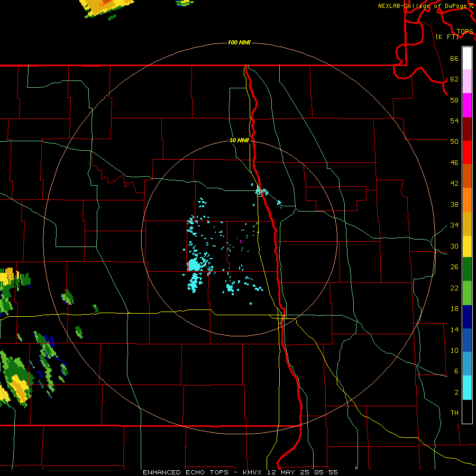Image resolution: width=476 pixels, height=476 pixels.
Task: Pick the cyan legend color block
Action: point(467,388)
